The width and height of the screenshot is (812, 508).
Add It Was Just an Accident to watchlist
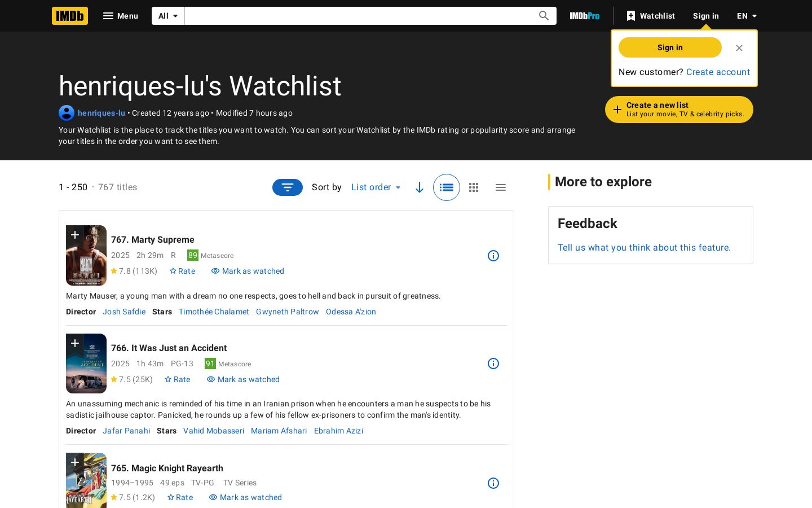75,343
